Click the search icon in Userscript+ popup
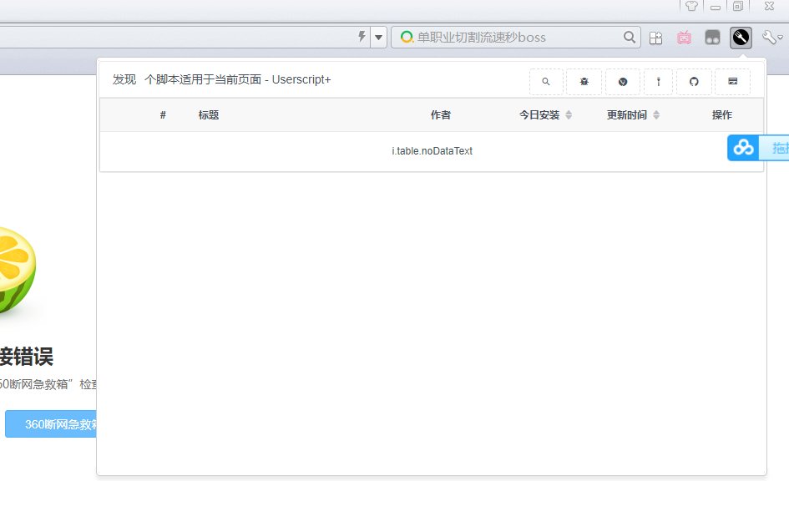Viewport: 789px width, 532px height. pos(546,82)
